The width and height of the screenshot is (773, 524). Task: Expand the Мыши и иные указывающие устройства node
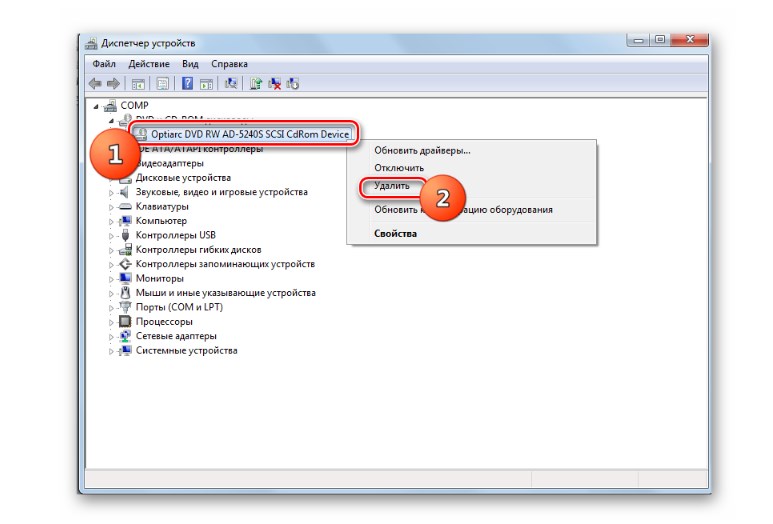coord(111,293)
